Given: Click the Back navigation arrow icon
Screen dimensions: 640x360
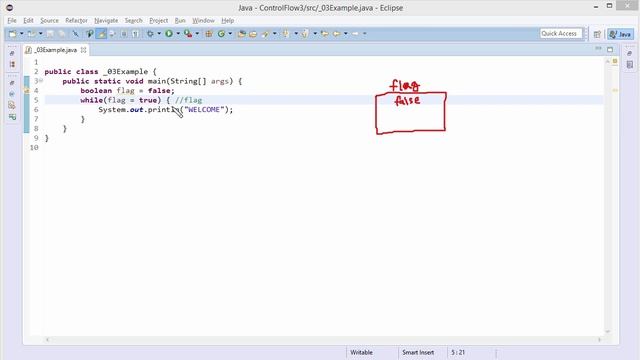Looking at the screenshot, I should tap(337, 34).
